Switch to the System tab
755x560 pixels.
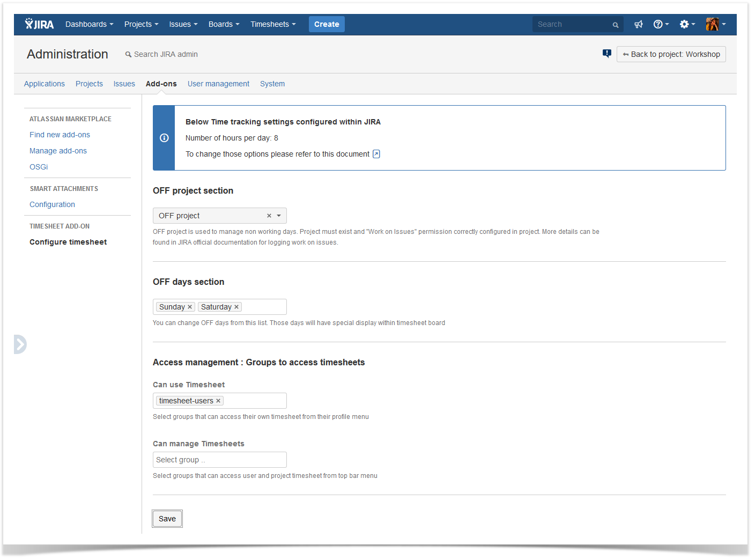coord(272,84)
